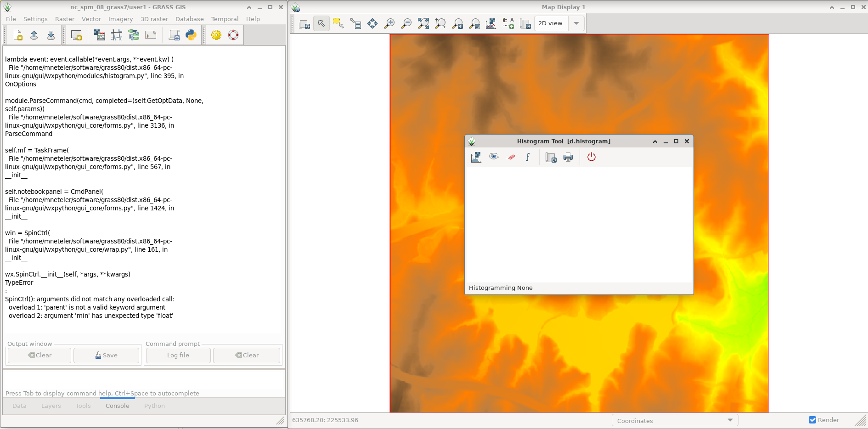Open the 2D view dropdown

[576, 23]
